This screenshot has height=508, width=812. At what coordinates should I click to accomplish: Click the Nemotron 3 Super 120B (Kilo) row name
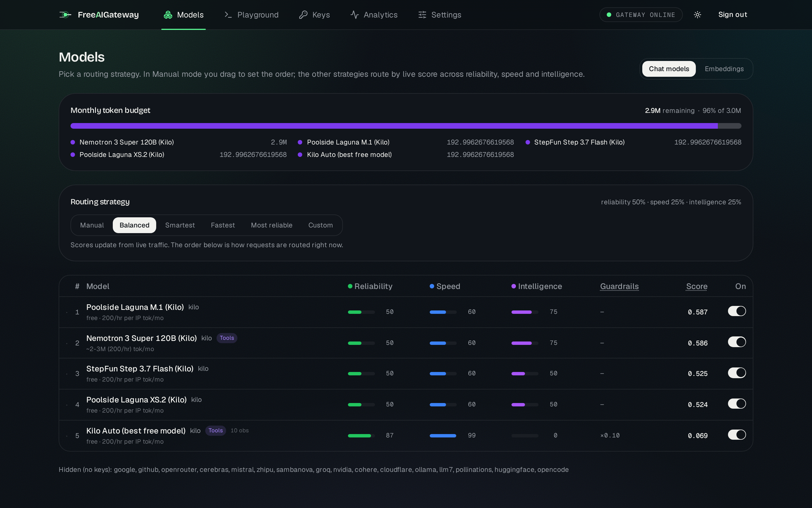tap(141, 338)
